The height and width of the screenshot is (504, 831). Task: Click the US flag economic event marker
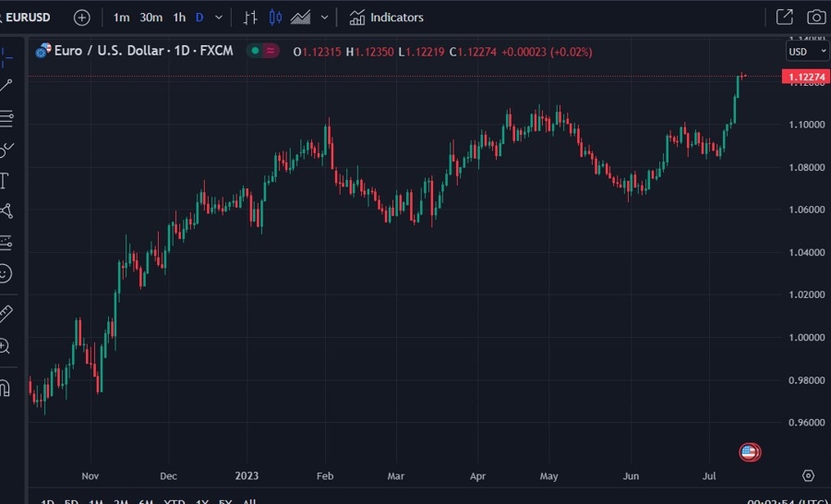[x=749, y=452]
